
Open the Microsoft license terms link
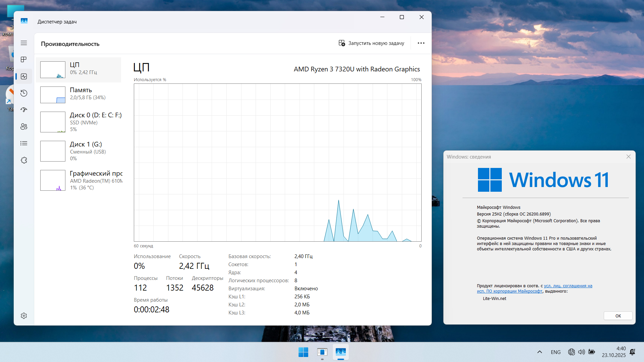coord(568,286)
